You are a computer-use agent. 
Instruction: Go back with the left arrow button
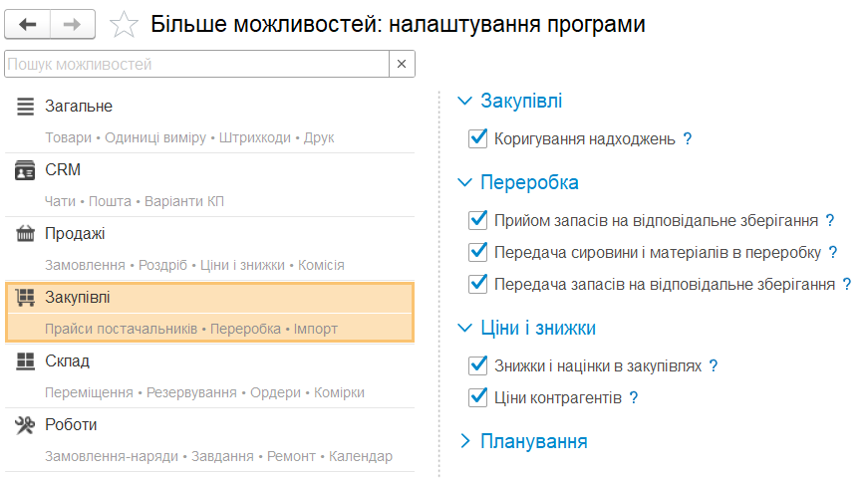pos(27,24)
